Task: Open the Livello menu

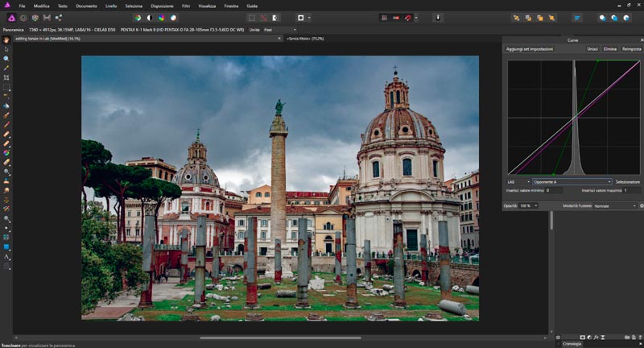Action: click(111, 6)
